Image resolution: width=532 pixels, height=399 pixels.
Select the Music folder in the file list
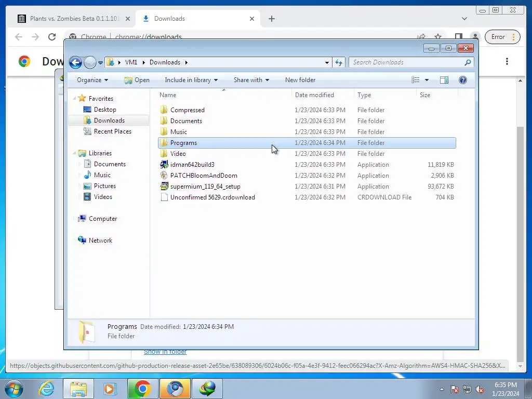[179, 132]
